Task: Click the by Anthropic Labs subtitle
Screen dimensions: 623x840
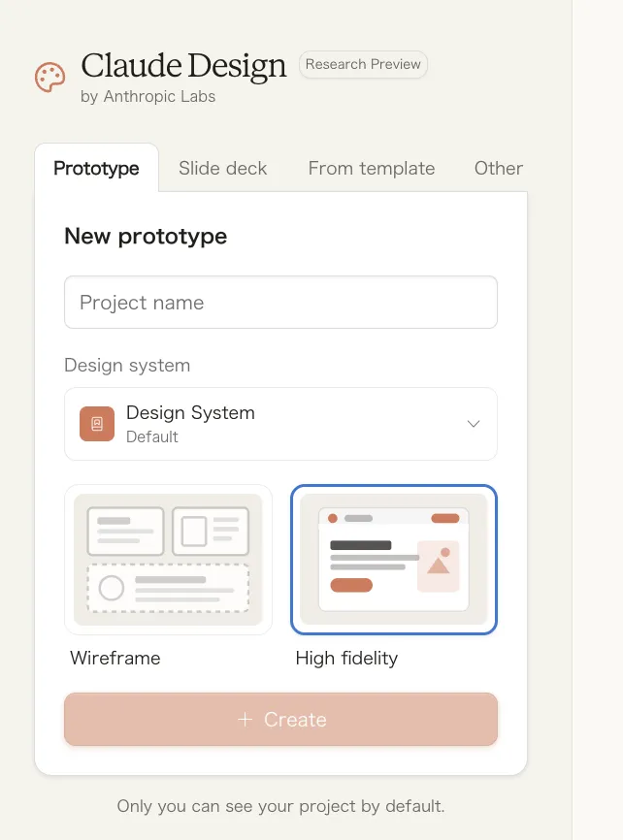Action: [148, 97]
